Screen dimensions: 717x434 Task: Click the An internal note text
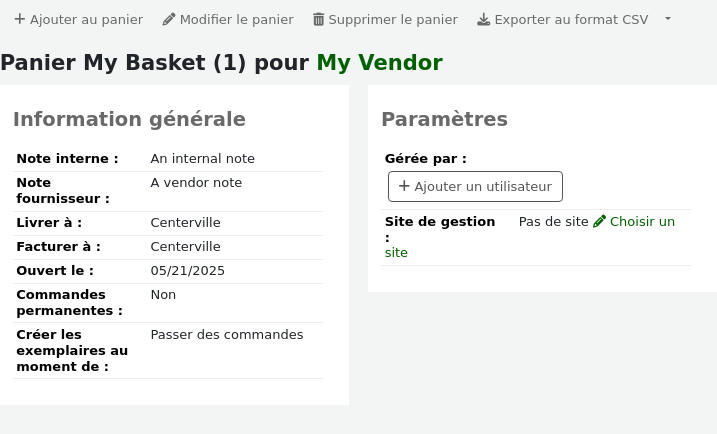pos(202,159)
